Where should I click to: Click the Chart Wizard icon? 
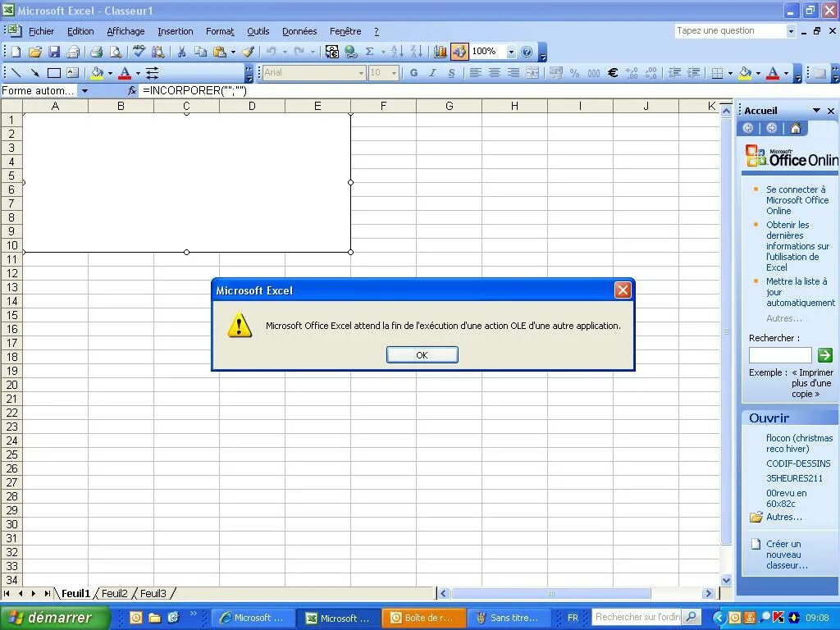[x=441, y=52]
